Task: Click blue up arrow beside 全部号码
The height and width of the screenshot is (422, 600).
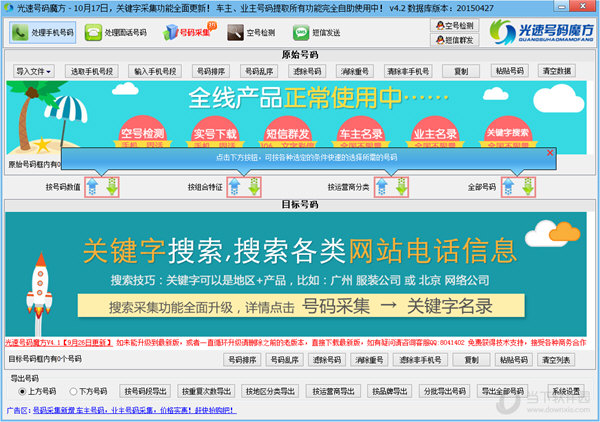Action: click(508, 187)
